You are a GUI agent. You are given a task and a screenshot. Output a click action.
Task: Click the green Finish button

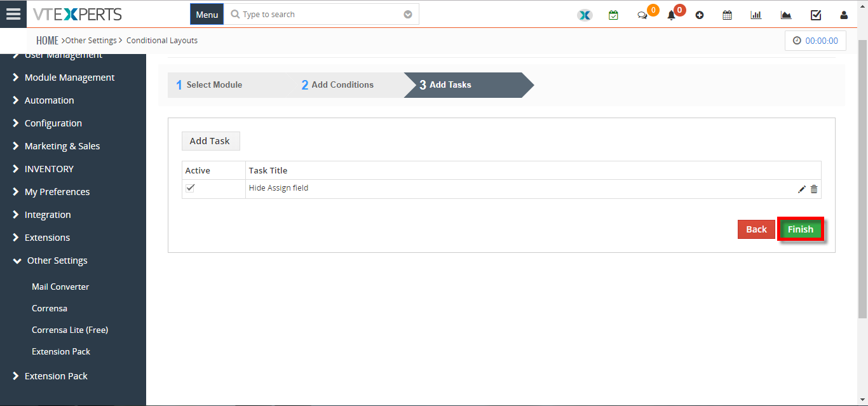(801, 229)
